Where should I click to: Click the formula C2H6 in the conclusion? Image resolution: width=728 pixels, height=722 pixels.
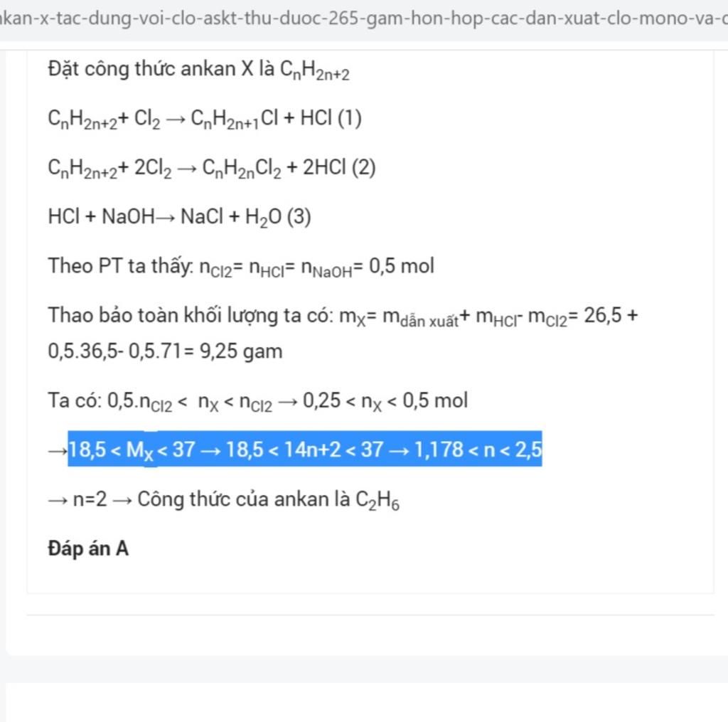[x=377, y=500]
